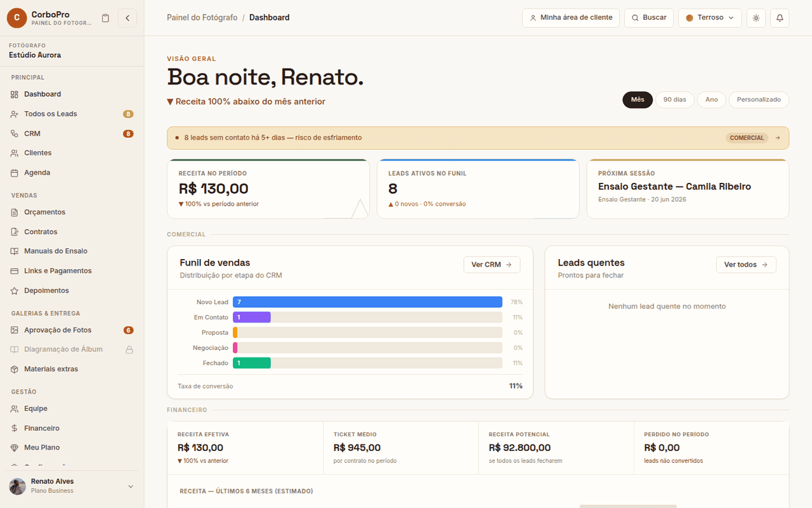Screen dimensions: 812x508
Task: Click the Receita no Período card
Action: click(x=268, y=189)
